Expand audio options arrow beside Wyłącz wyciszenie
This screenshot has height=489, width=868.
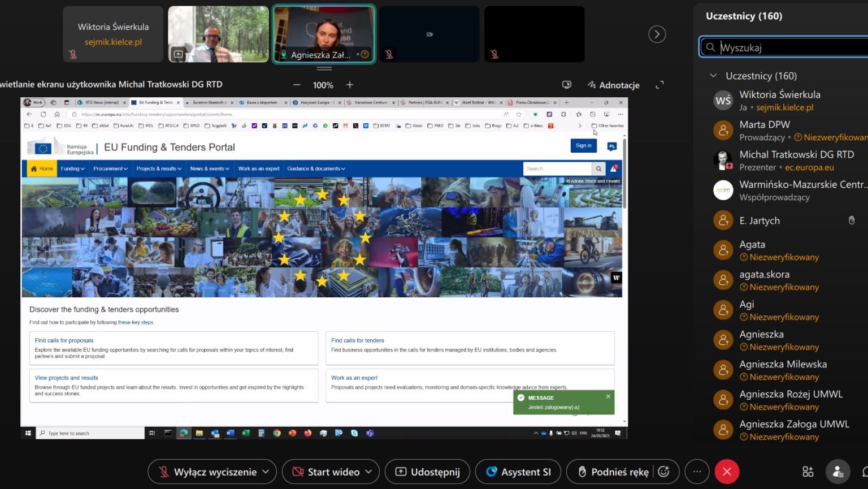(x=267, y=472)
